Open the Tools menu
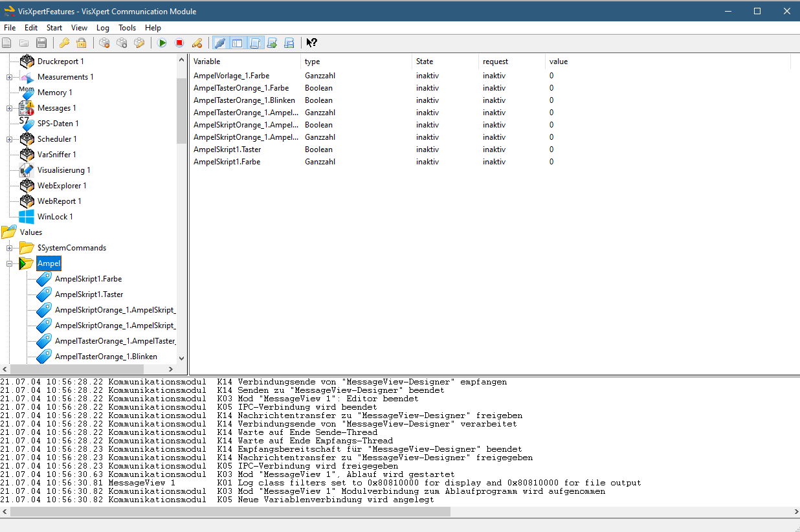The height and width of the screenshot is (532, 800). coord(127,28)
